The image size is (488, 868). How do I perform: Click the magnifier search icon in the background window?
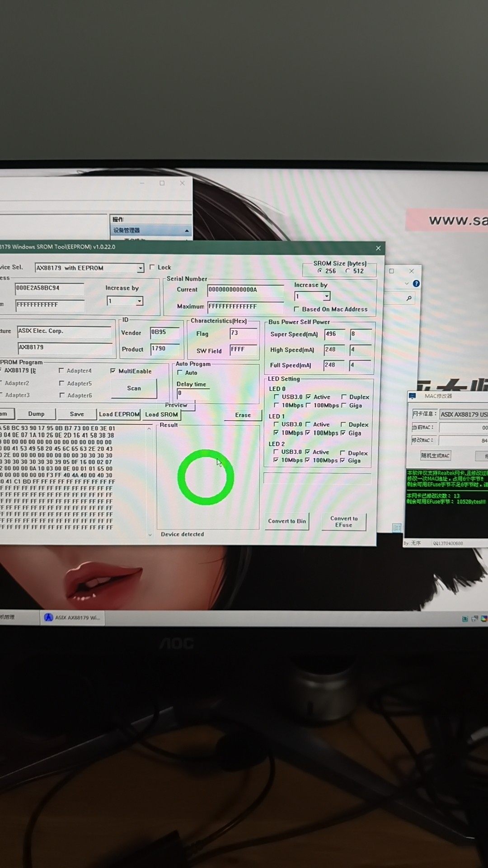[409, 298]
